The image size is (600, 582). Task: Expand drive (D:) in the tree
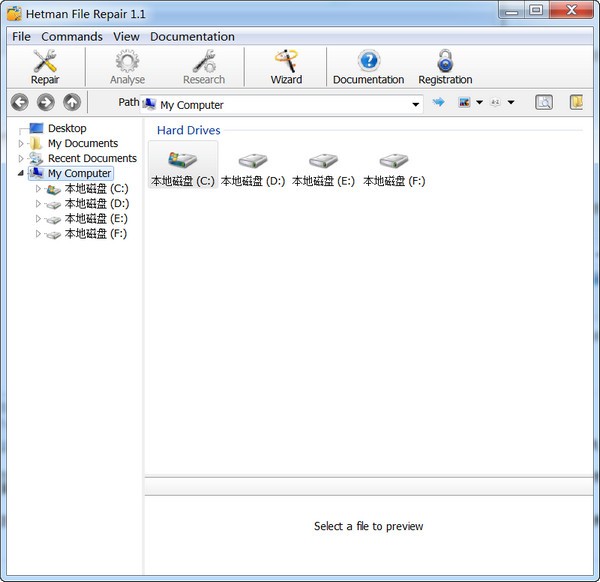coord(38,204)
